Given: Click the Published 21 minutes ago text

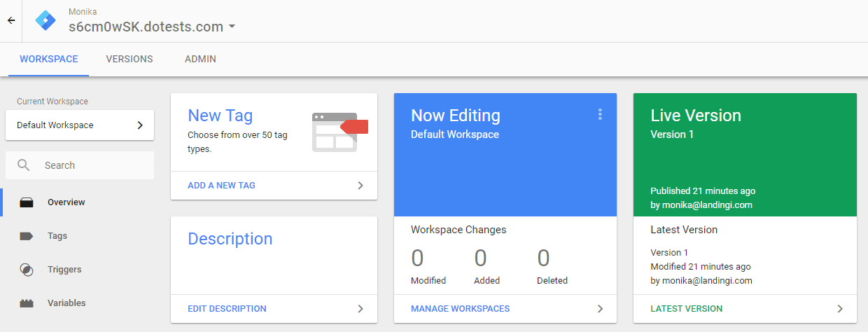Looking at the screenshot, I should pyautogui.click(x=703, y=191).
